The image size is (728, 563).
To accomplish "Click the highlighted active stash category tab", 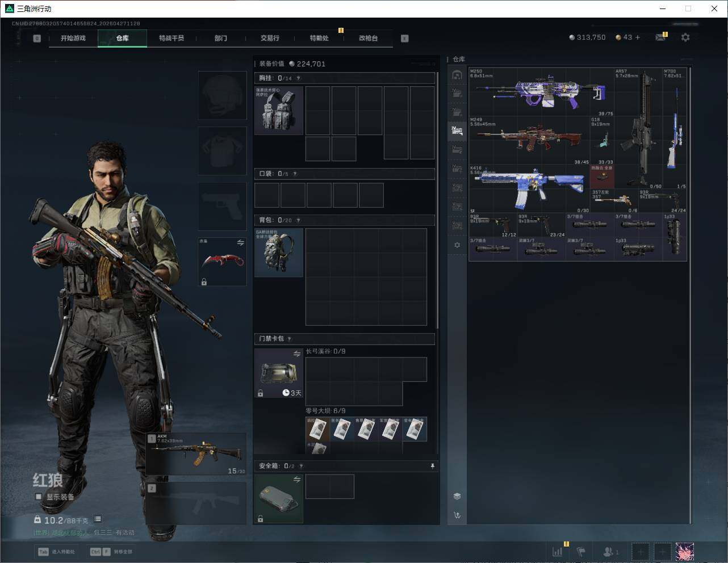I will [457, 131].
